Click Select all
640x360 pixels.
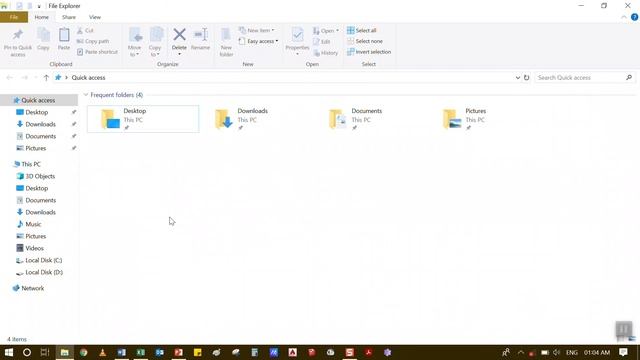click(362, 31)
